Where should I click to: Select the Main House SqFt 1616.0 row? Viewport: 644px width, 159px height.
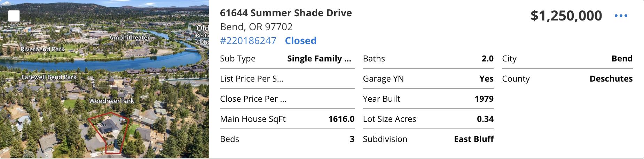[x=287, y=119]
